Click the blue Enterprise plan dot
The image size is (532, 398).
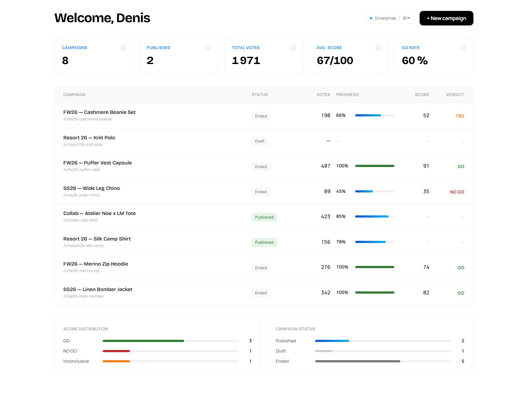(371, 18)
